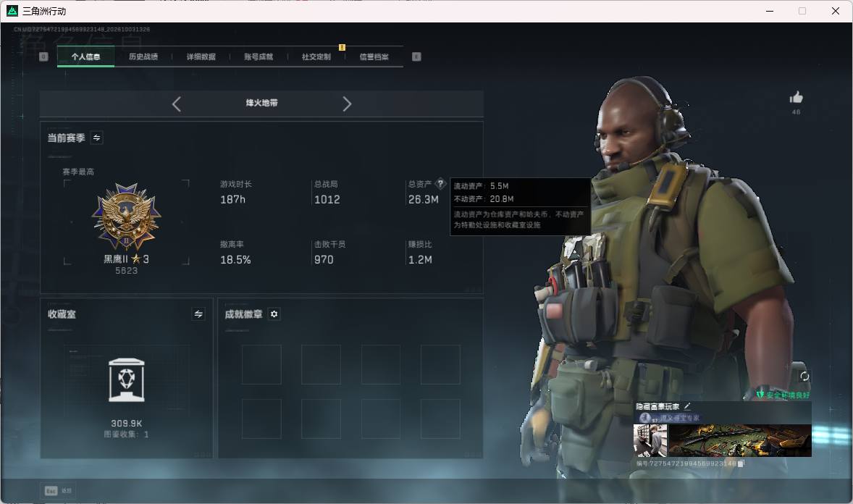The image size is (853, 504).
Task: Click the 黑鹰II rank badge emblem
Action: [x=126, y=217]
